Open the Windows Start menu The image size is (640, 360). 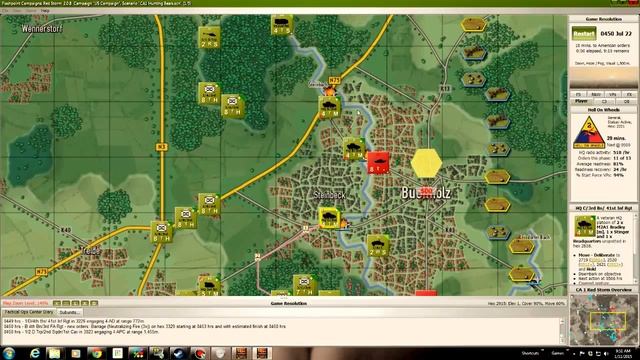(9, 353)
